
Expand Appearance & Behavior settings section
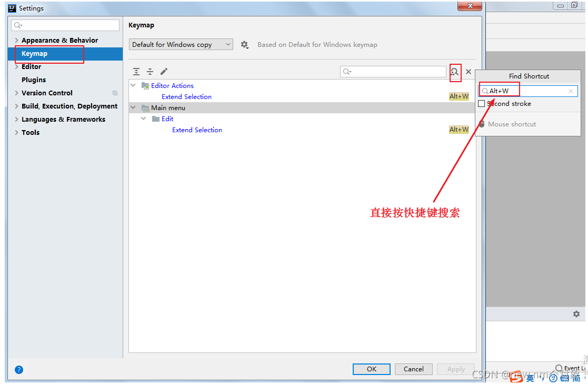pyautogui.click(x=16, y=40)
